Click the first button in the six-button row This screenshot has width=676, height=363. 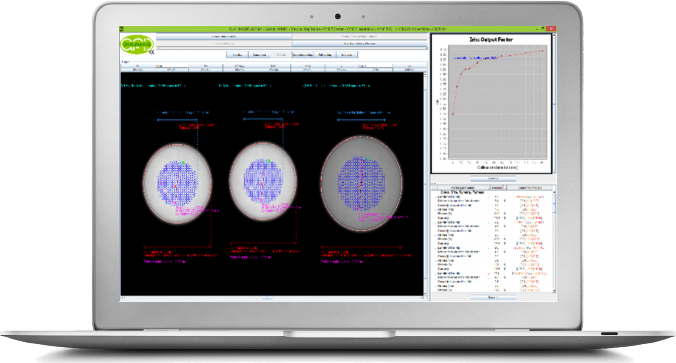237,55
